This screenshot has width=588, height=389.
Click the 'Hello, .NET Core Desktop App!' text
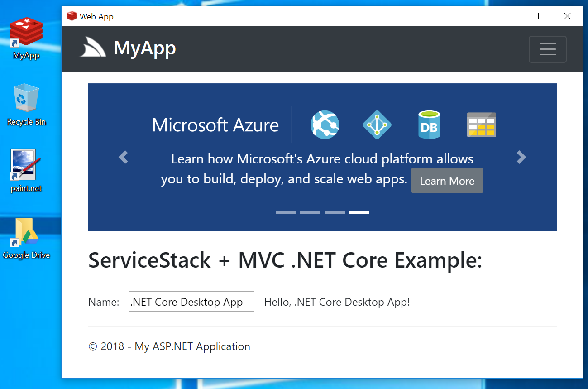(337, 302)
